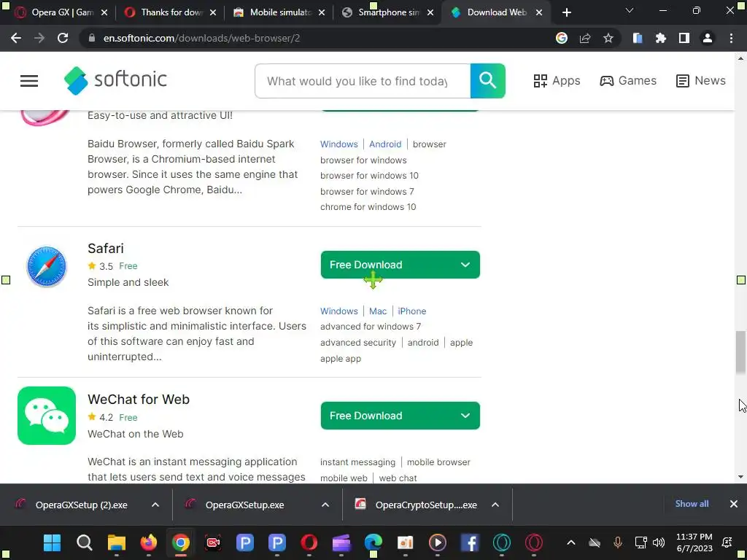Click 'instant messaging' tag
This screenshot has width=747, height=560.
pos(357,462)
